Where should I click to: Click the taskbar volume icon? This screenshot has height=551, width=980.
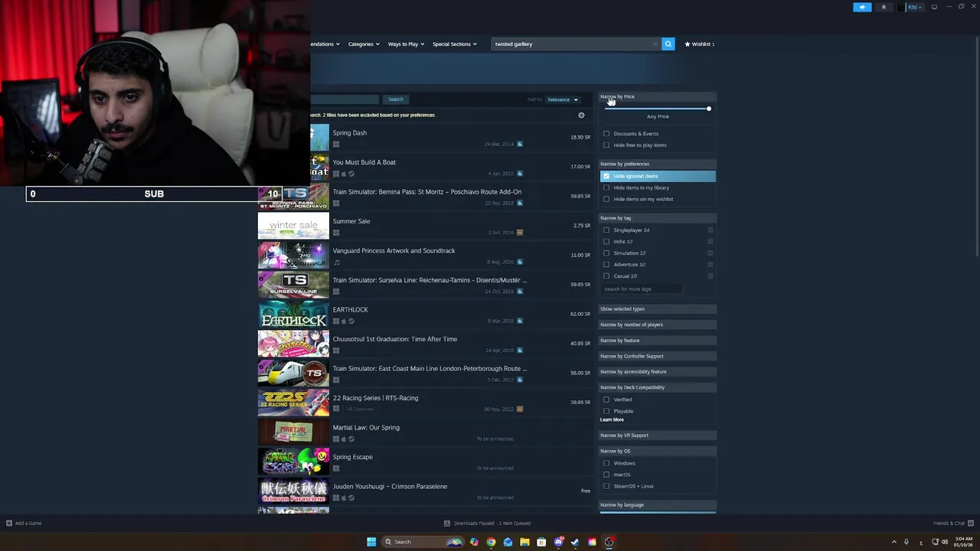(945, 542)
